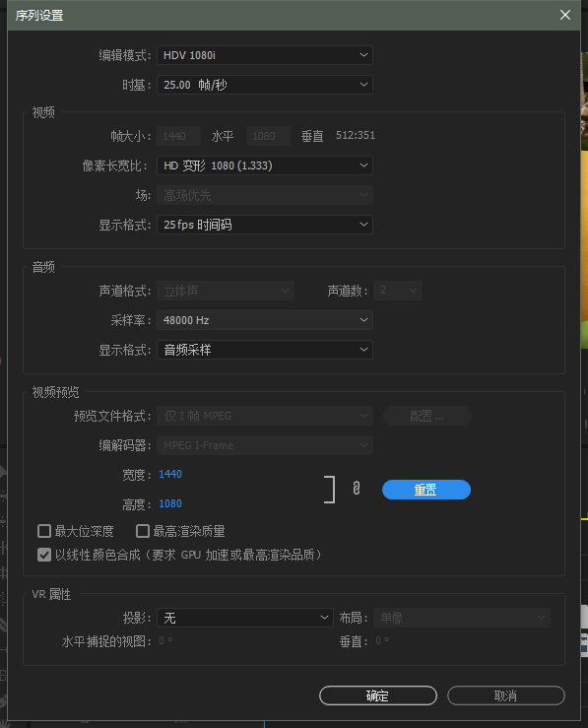Enable the 最高渲染质量 checkbox
This screenshot has height=728, width=588.
[143, 531]
